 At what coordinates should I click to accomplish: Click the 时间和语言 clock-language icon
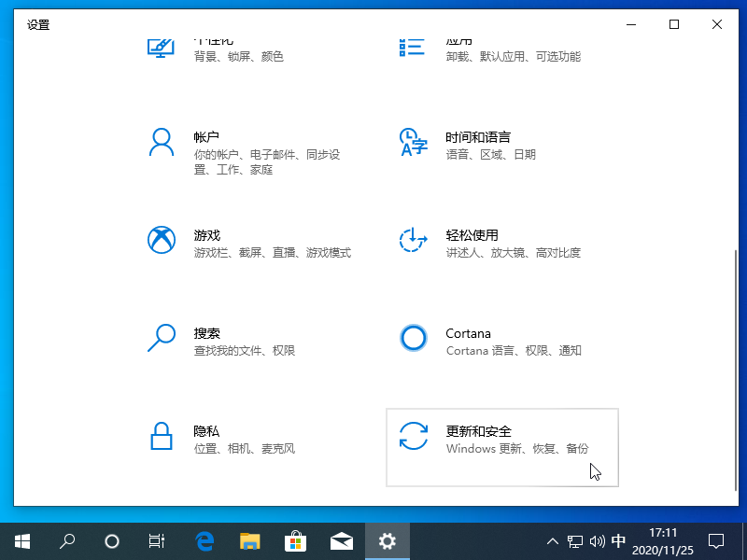pyautogui.click(x=413, y=142)
